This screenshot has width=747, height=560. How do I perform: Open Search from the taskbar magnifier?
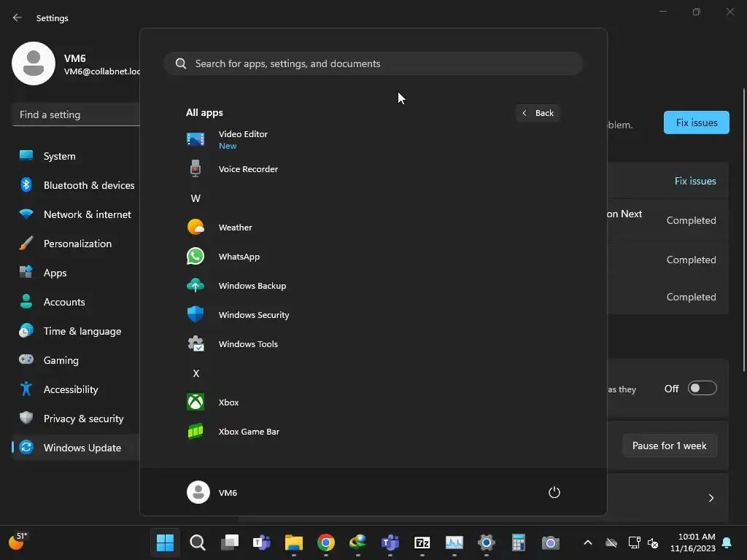pos(197,542)
